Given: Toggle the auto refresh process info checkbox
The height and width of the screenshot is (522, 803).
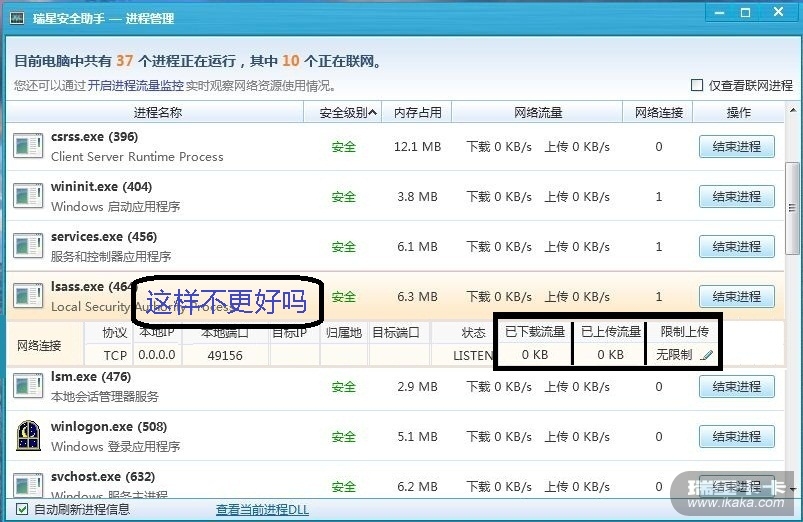Looking at the screenshot, I should (22, 509).
